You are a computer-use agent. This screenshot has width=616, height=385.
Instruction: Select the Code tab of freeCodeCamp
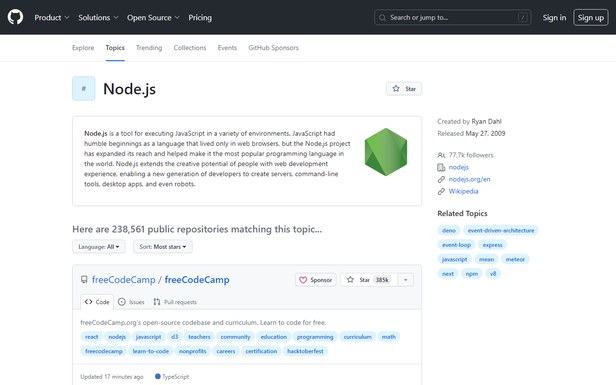coord(97,302)
